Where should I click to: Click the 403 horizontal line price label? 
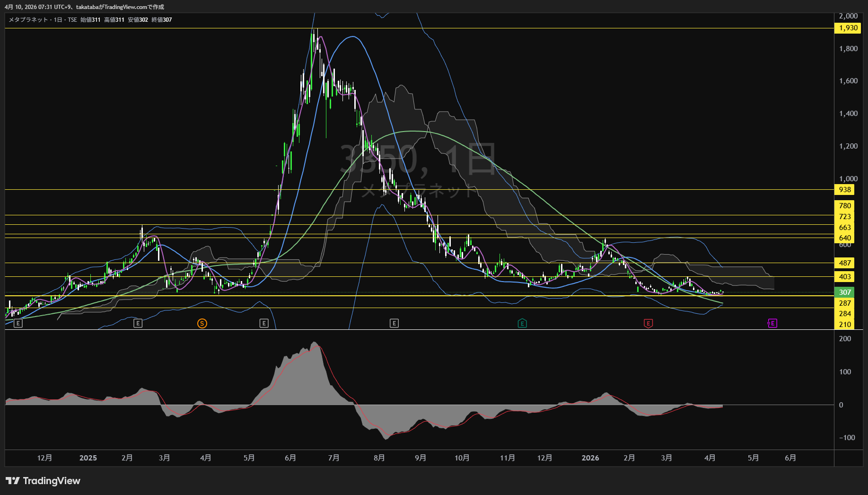tap(845, 277)
